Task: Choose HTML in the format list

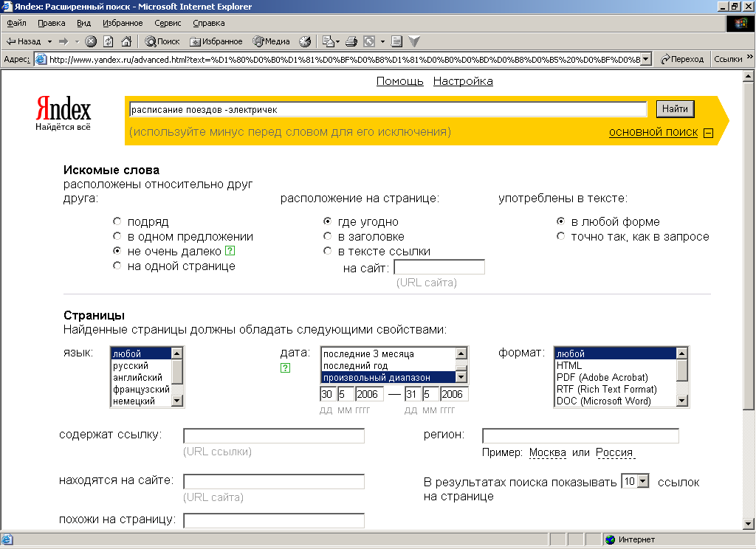Action: [x=616, y=365]
